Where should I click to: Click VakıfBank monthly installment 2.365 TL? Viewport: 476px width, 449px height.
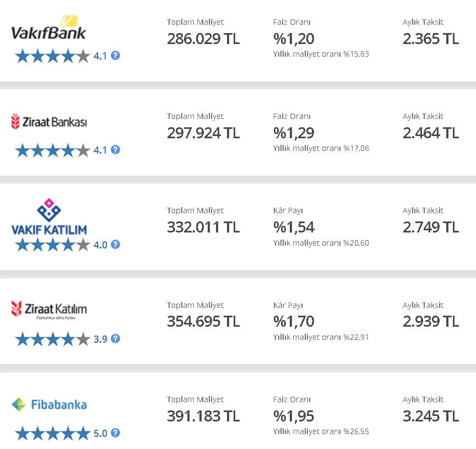tap(431, 39)
